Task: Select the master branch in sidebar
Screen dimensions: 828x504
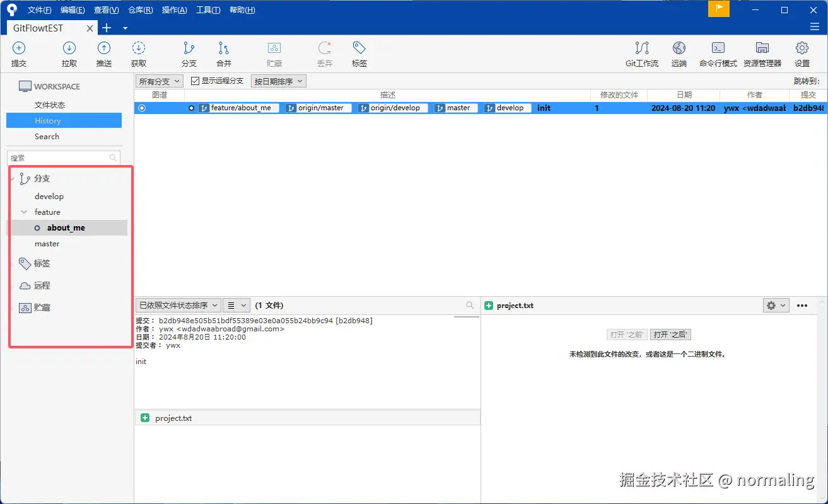Action: (47, 244)
